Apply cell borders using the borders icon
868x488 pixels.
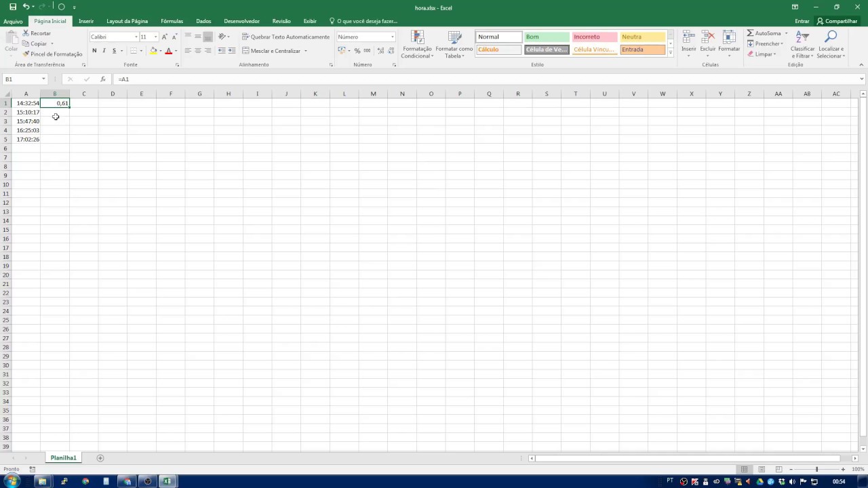click(134, 51)
